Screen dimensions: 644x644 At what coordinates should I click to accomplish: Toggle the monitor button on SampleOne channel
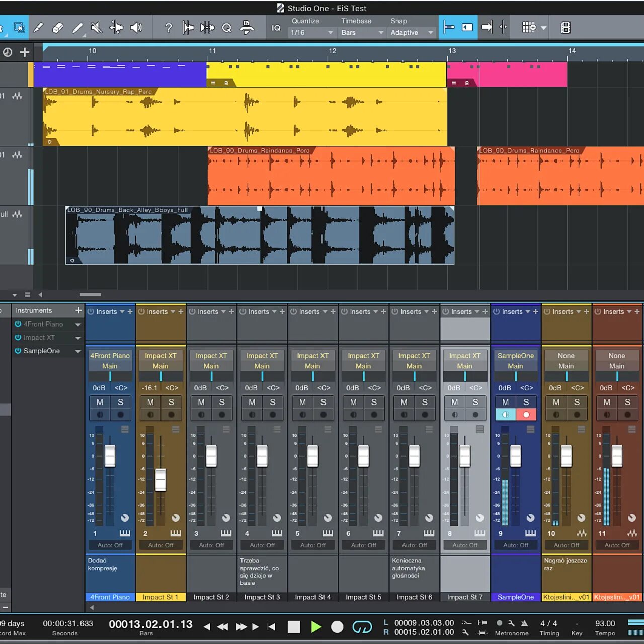[505, 415]
